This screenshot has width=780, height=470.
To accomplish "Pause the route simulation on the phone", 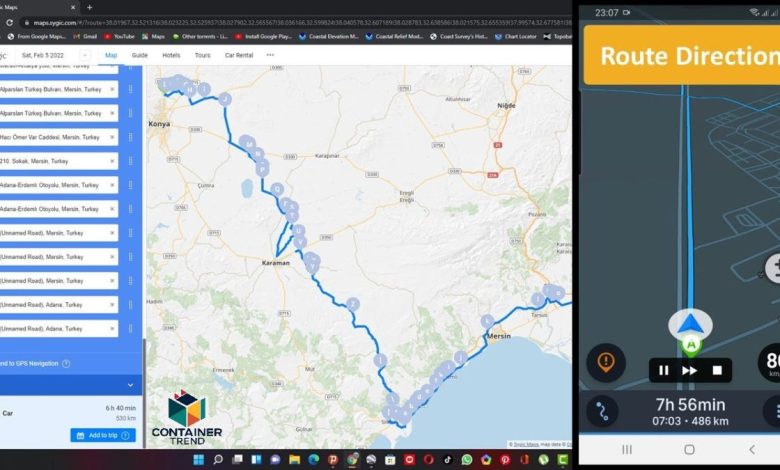I will point(664,370).
